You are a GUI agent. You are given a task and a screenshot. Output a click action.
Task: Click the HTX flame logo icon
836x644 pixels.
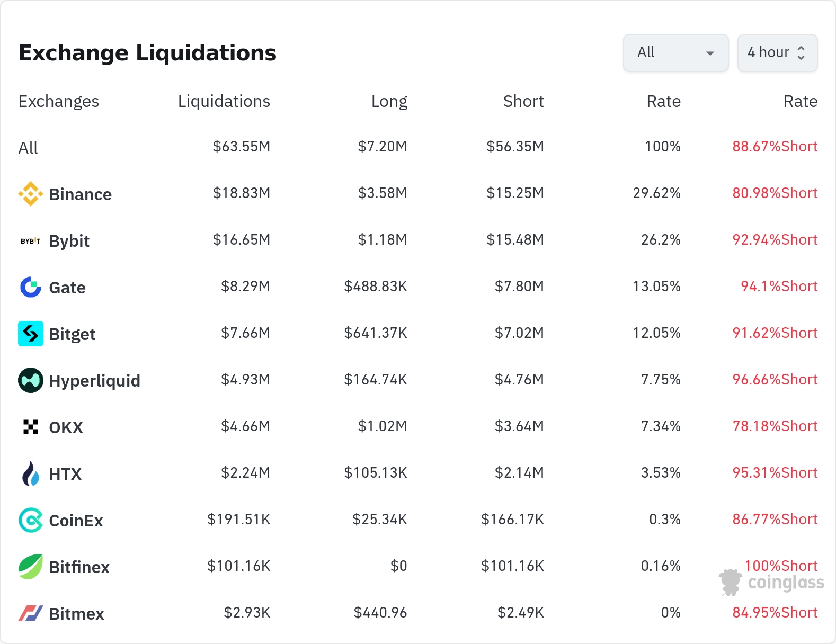[x=31, y=473]
